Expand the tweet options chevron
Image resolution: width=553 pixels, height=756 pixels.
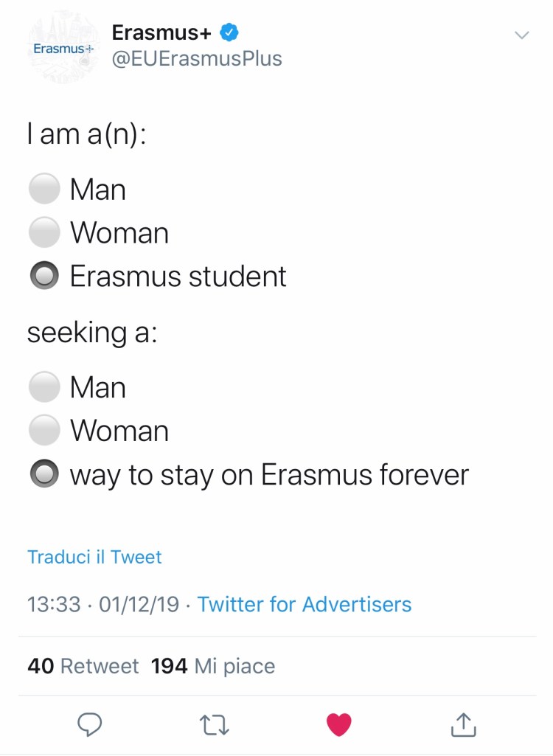click(x=521, y=35)
